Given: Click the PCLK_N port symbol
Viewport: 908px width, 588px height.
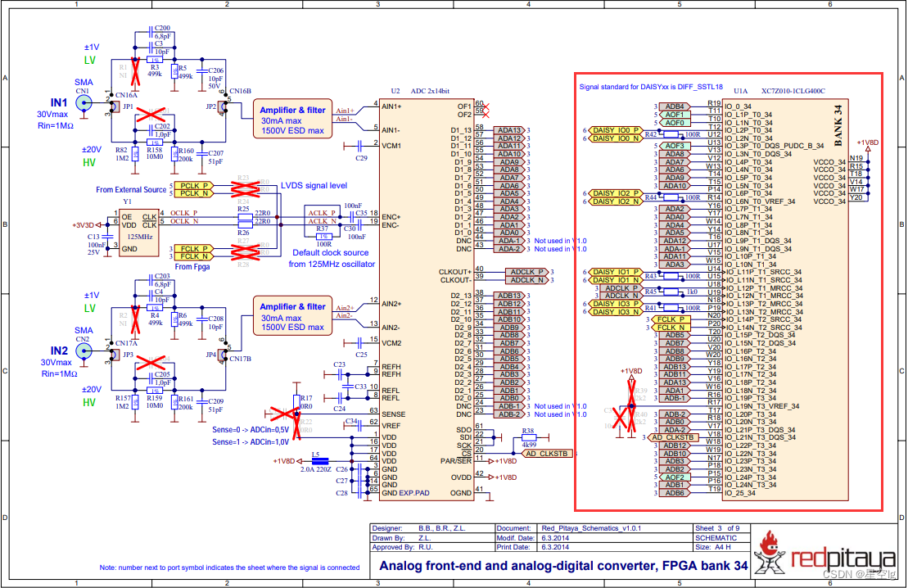Looking at the screenshot, I should [194, 193].
